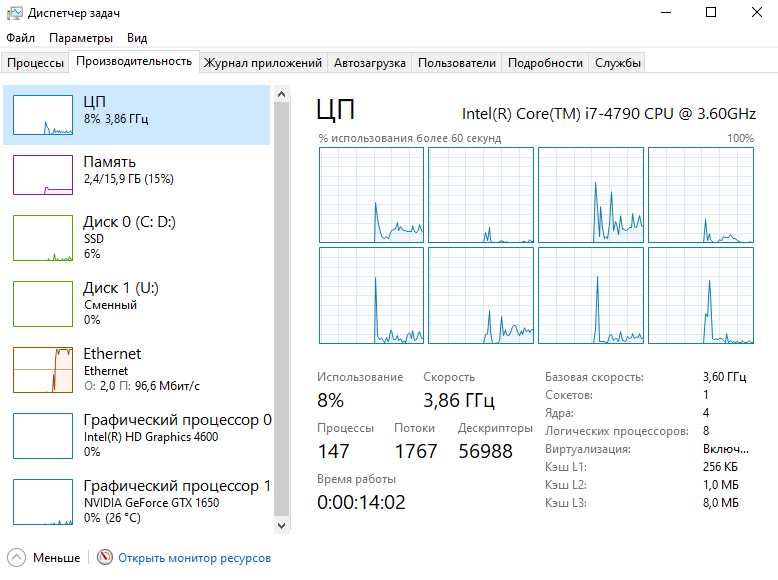The height and width of the screenshot is (580, 778).
Task: Minimize the Диспетчер задач window
Action: pos(666,12)
